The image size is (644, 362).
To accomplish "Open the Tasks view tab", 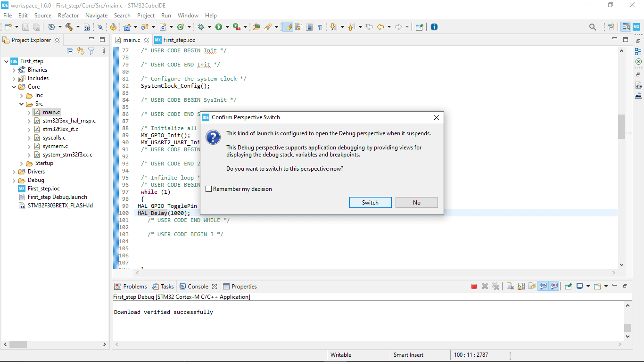I will tap(163, 286).
